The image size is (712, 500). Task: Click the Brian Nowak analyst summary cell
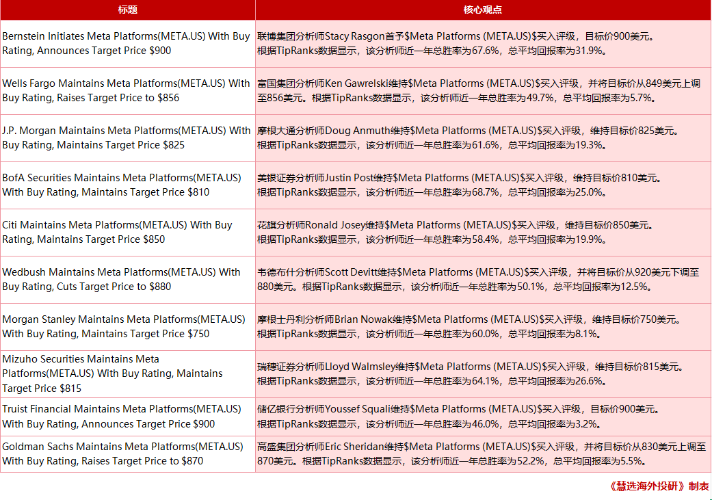(483, 327)
